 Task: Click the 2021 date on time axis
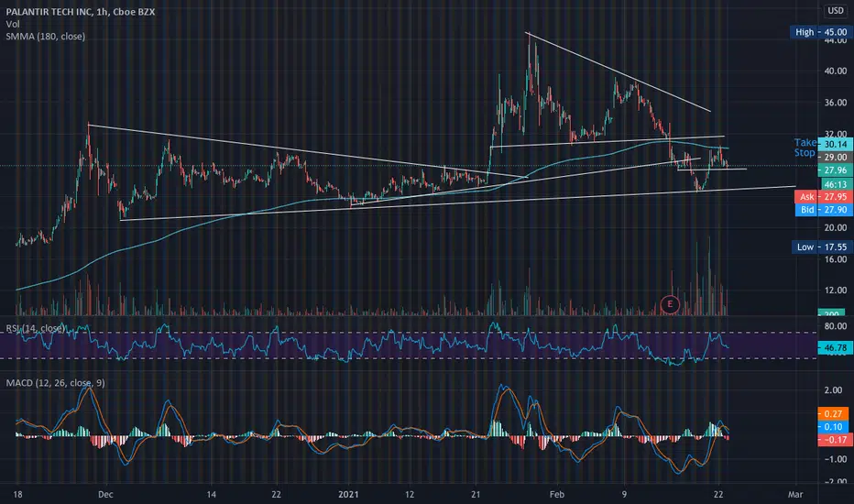(x=348, y=495)
